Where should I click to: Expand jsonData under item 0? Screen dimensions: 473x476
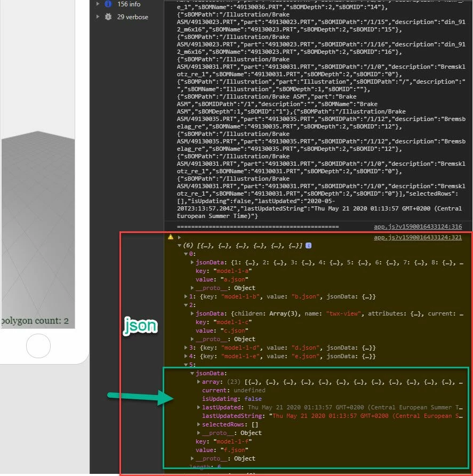(x=193, y=262)
